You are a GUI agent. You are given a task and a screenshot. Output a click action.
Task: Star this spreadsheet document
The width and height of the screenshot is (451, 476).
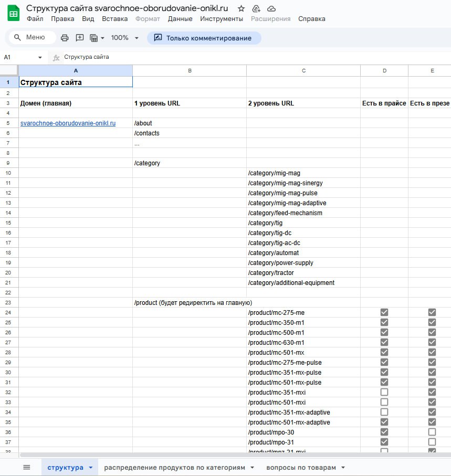(241, 8)
